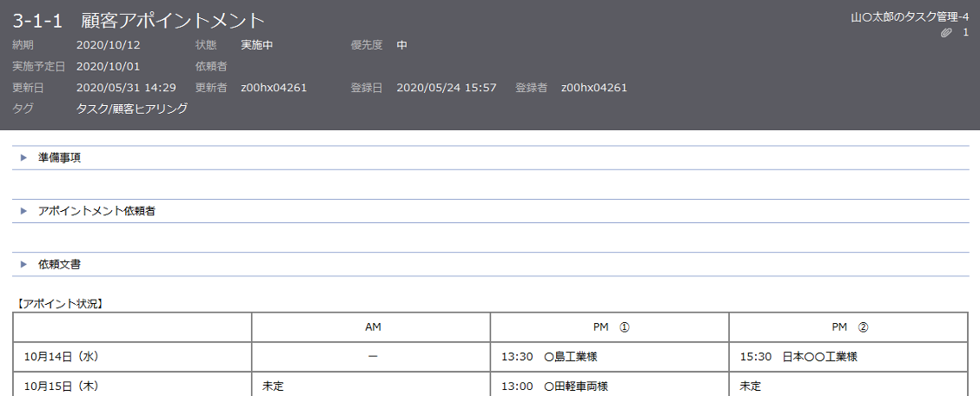Click the PM ② column header

(848, 327)
